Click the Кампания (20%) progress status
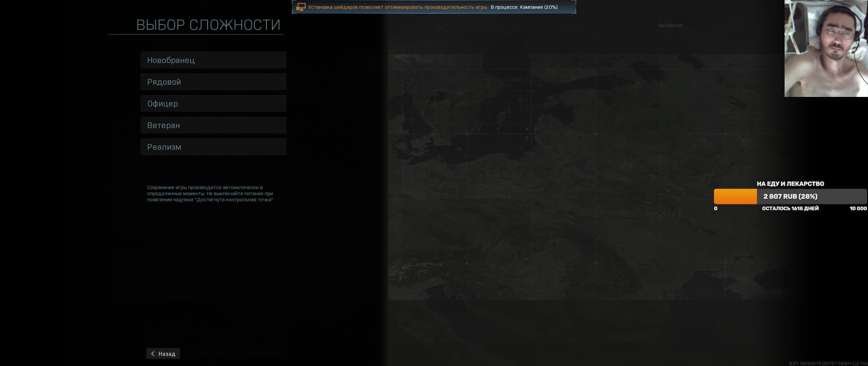868x366 pixels. tap(538, 7)
